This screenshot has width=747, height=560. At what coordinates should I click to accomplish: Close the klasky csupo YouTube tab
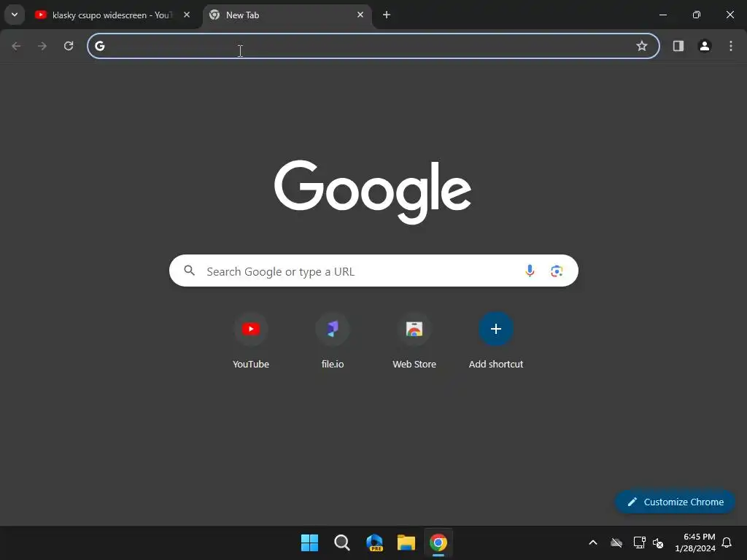(x=187, y=15)
